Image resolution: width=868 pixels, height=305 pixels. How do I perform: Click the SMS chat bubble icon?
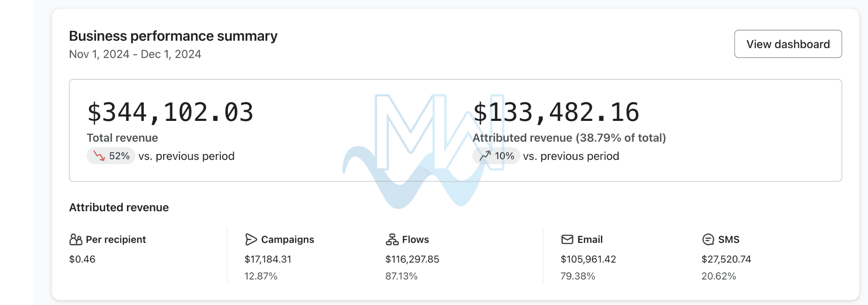pyautogui.click(x=708, y=240)
